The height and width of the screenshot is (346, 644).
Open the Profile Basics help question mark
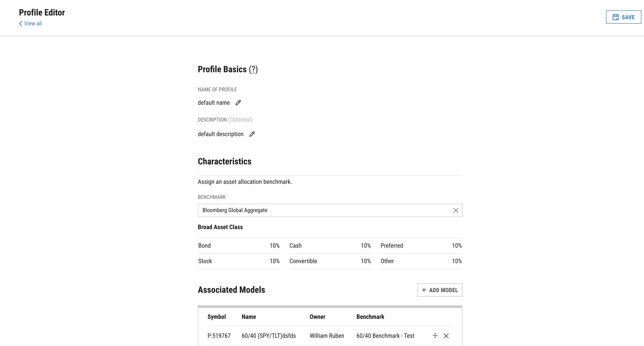[x=253, y=69]
